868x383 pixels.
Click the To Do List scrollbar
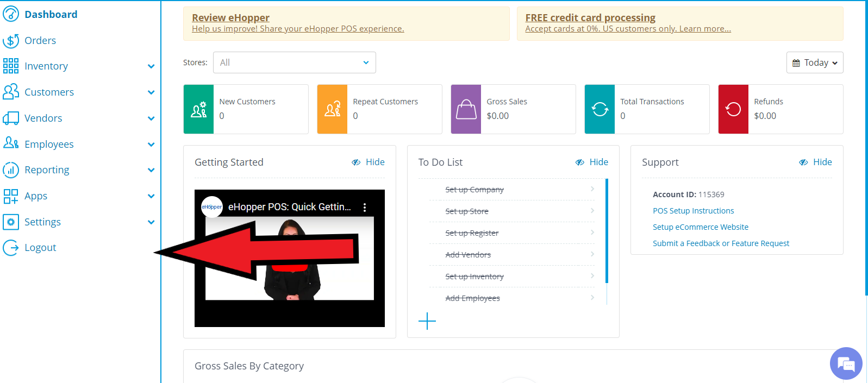(607, 231)
